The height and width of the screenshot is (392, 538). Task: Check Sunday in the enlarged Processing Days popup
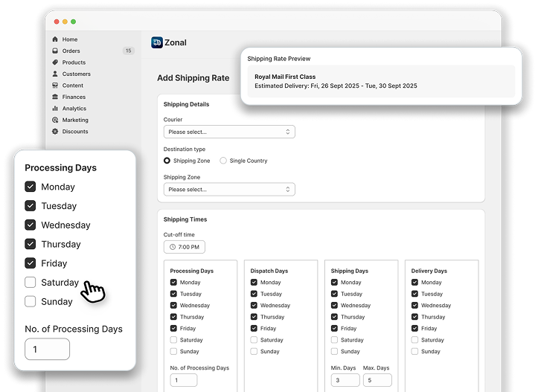pos(31,301)
